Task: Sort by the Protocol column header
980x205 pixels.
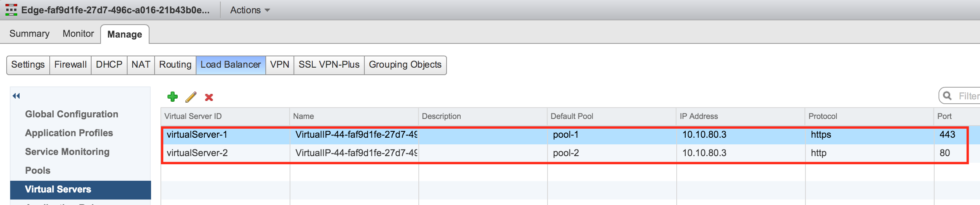Action: (x=823, y=116)
